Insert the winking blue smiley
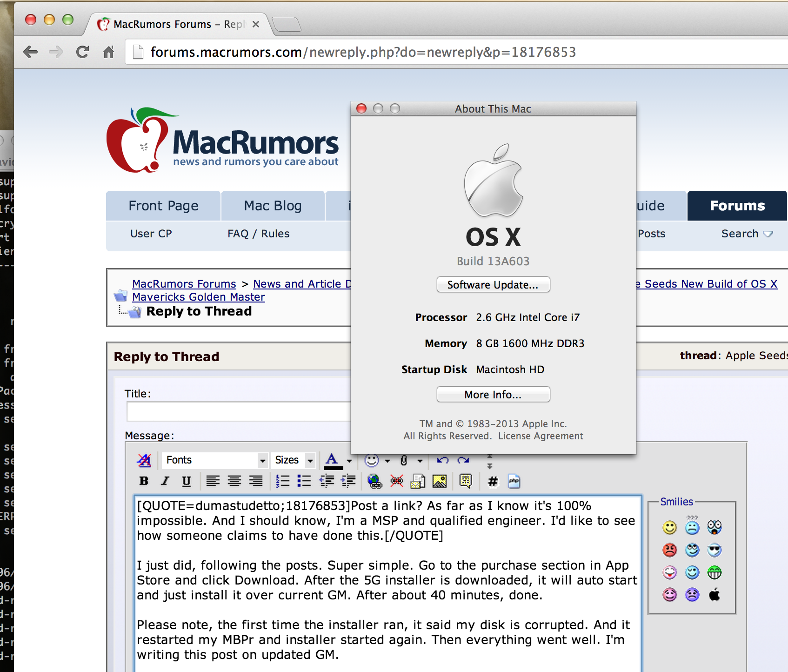 pyautogui.click(x=692, y=572)
